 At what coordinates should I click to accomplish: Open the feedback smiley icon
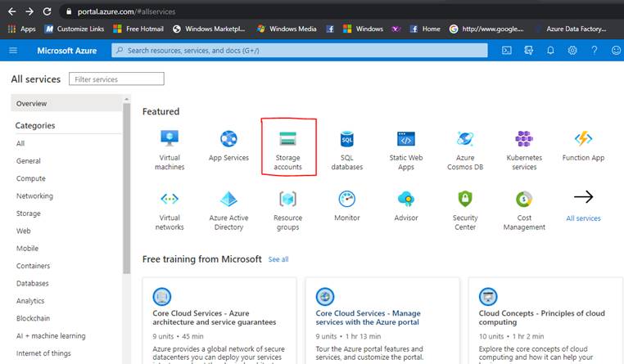click(616, 51)
